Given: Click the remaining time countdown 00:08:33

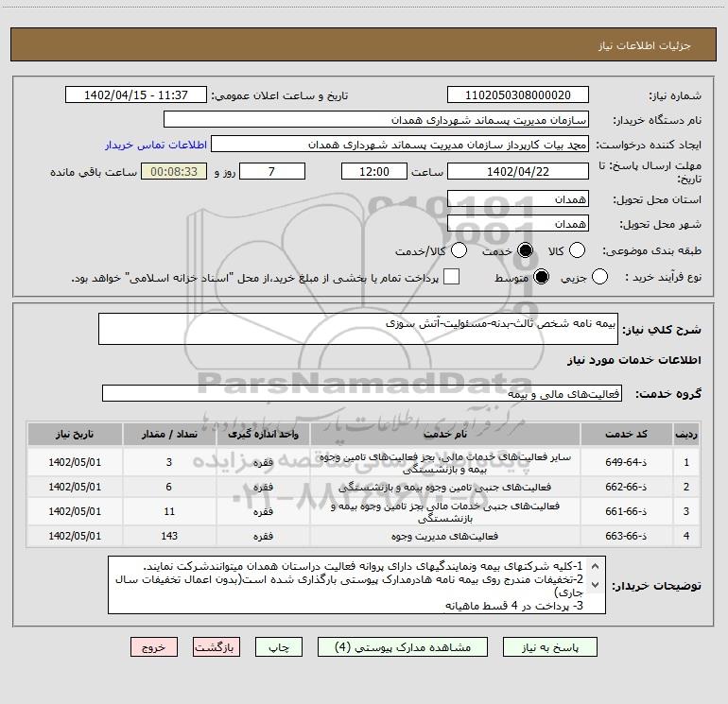Looking at the screenshot, I should pos(174,171).
